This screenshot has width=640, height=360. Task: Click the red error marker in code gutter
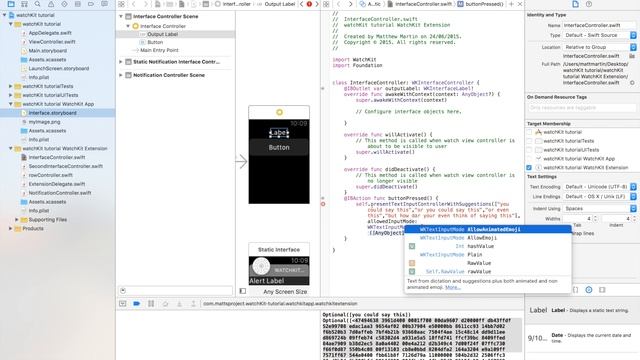point(323,204)
